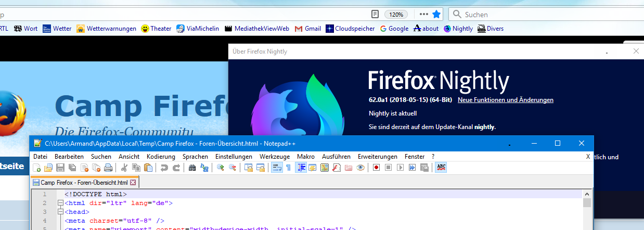This screenshot has height=230, width=644.
Task: Open the Kodierung menu
Action: pos(161,156)
